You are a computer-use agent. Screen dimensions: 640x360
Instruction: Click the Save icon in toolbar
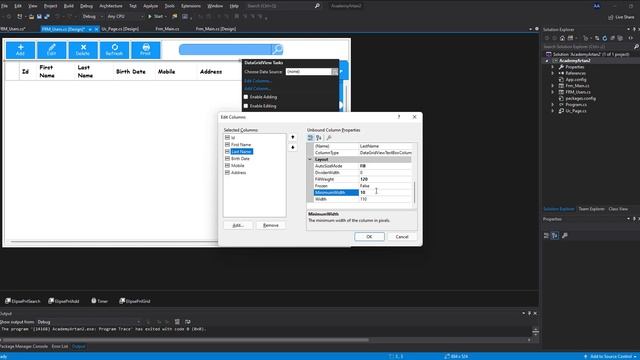tap(39, 16)
